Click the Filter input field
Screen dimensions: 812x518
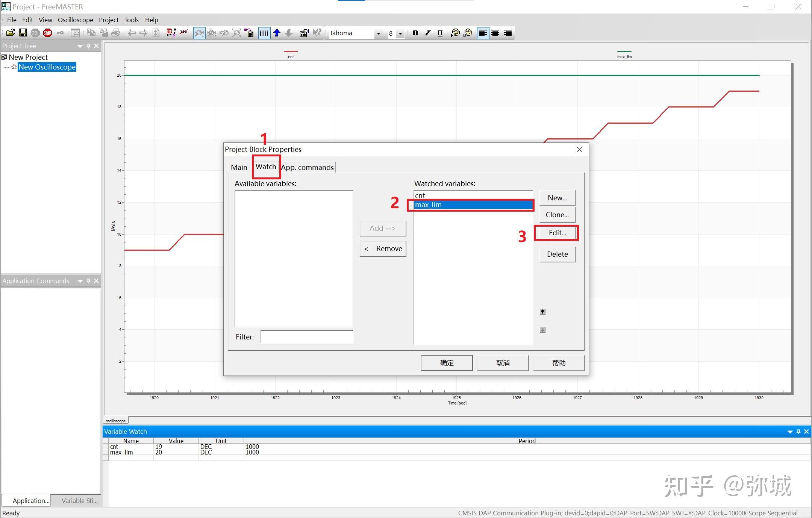pos(307,337)
